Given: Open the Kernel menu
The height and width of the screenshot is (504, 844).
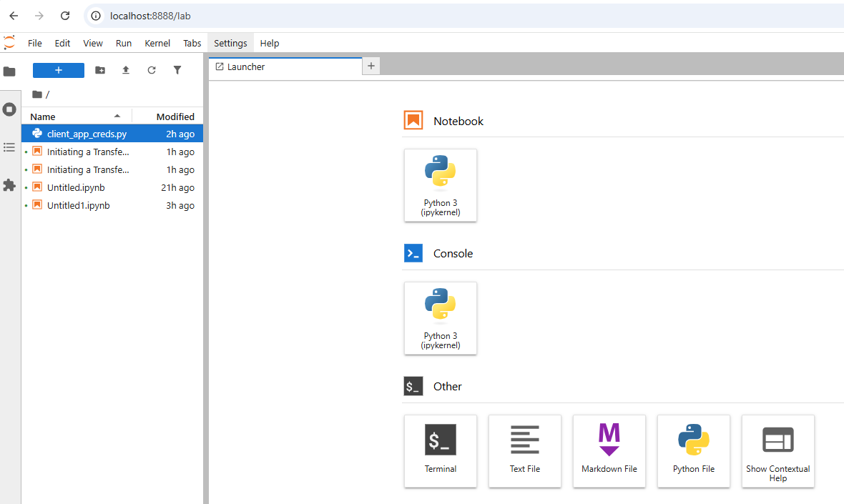Looking at the screenshot, I should coord(157,43).
